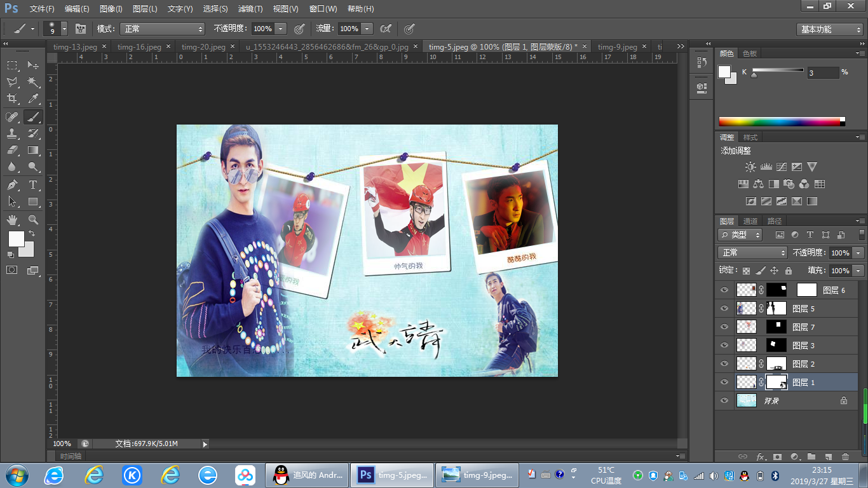
Task: Reset to default foreground and background colors
Action: pyautogui.click(x=10, y=254)
